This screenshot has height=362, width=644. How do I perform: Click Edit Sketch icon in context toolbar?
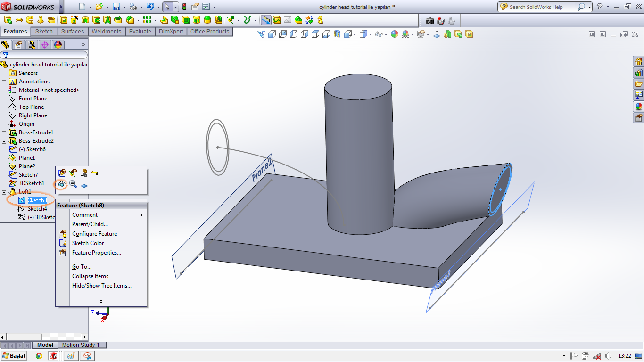[62, 173]
